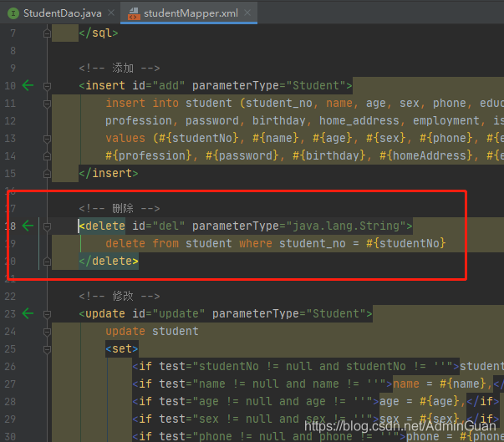Click the id="del" attribute value
Screen dimensions: 504x442
click(169, 226)
